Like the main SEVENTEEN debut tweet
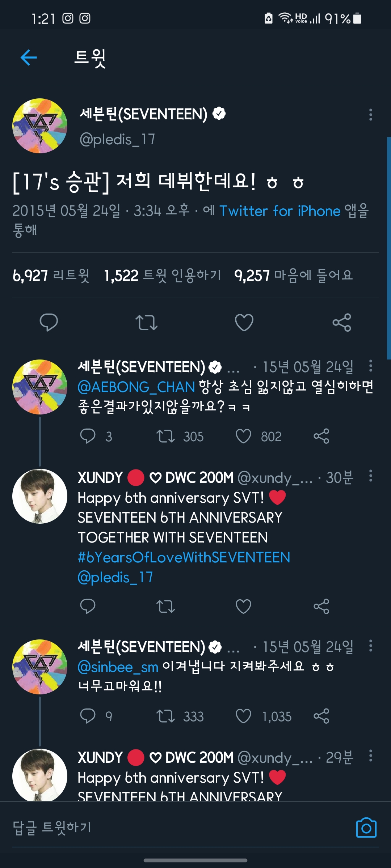391x868 pixels. (244, 322)
